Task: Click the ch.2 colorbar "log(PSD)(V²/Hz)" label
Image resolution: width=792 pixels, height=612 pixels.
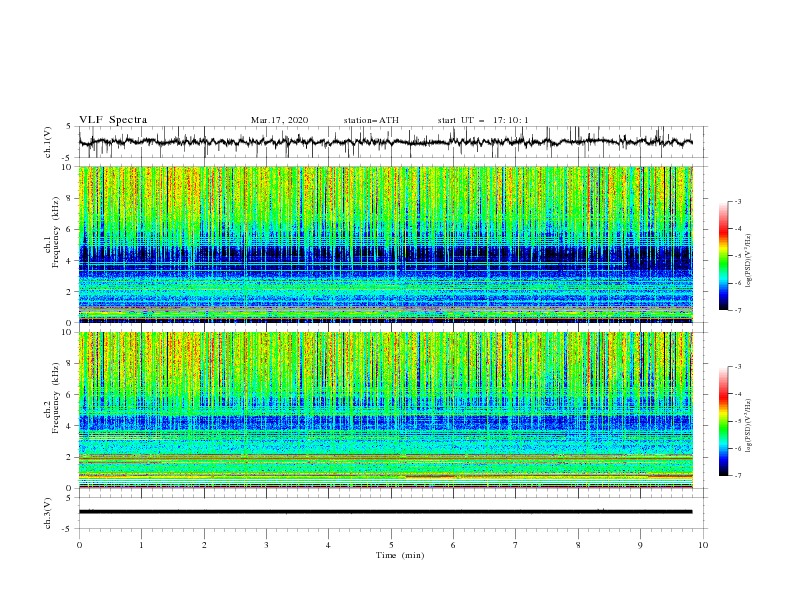Action: 749,425
